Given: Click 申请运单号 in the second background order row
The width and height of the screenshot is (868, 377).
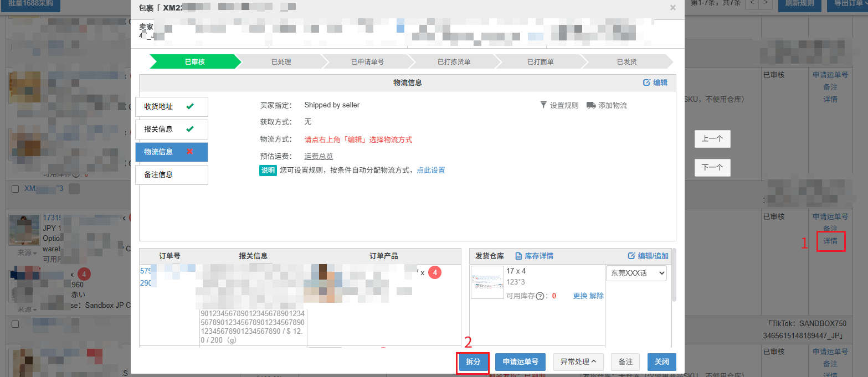Looking at the screenshot, I should pyautogui.click(x=830, y=216).
